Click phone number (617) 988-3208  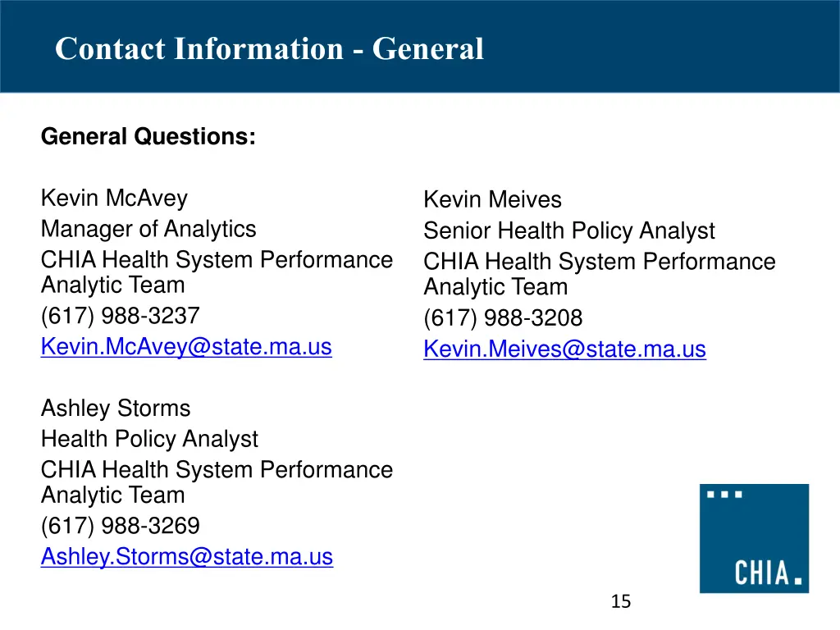pos(503,317)
